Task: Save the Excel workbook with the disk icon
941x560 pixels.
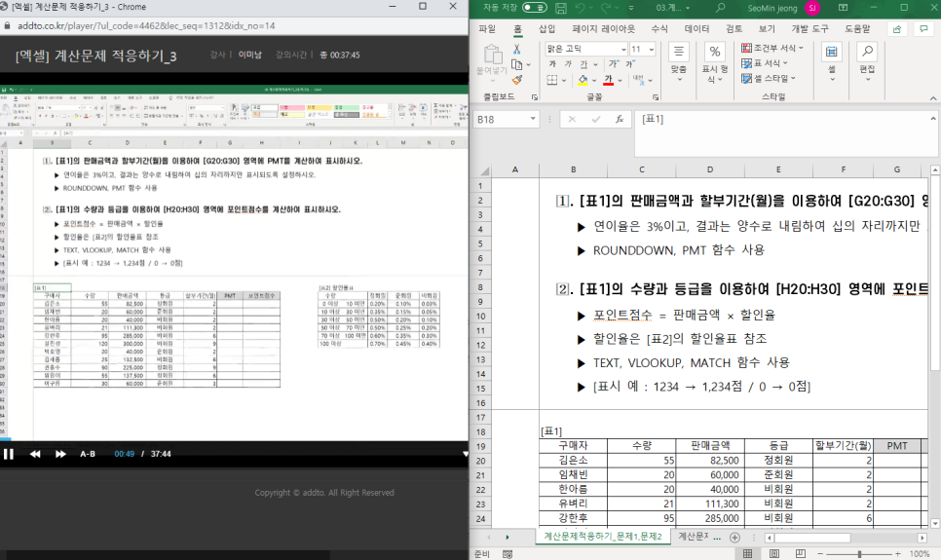Action: coord(560,8)
